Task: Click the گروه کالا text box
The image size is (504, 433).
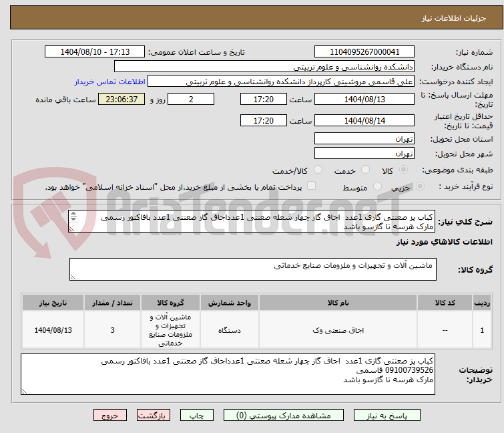Action: [252, 269]
